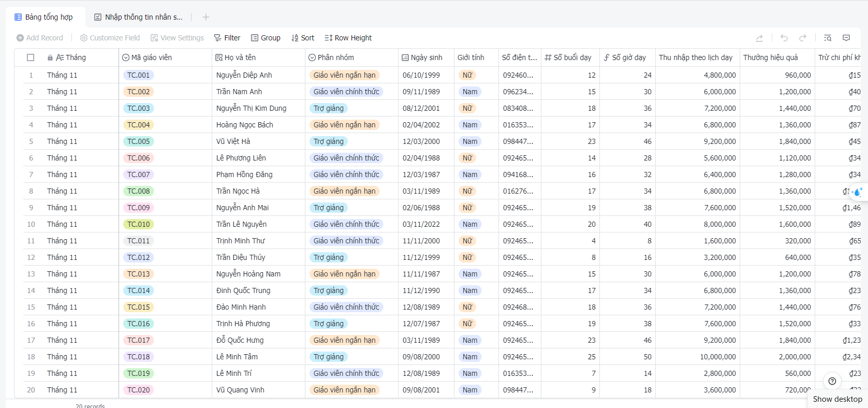
Task: Select the cell Đinh Quốc Trung
Action: click(258, 290)
